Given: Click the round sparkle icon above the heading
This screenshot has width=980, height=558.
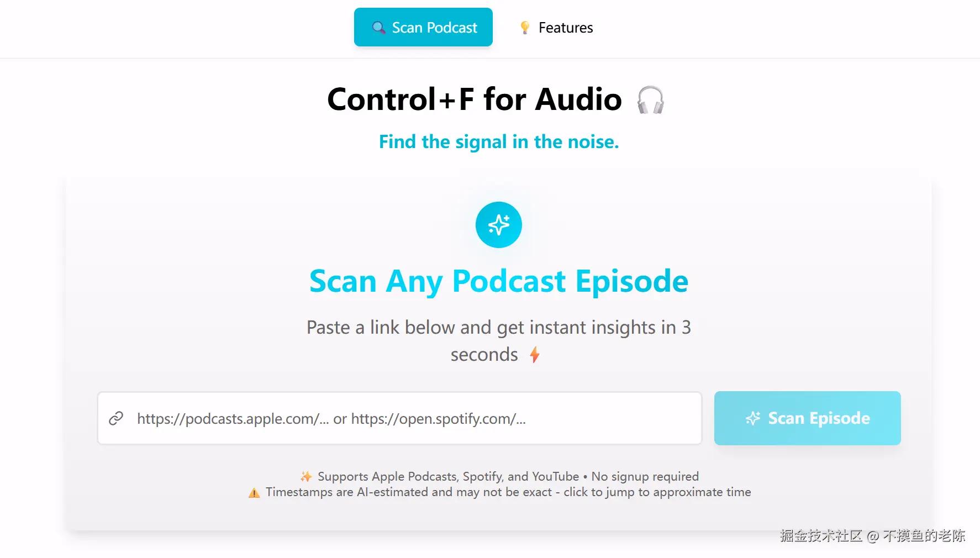Looking at the screenshot, I should tap(499, 225).
